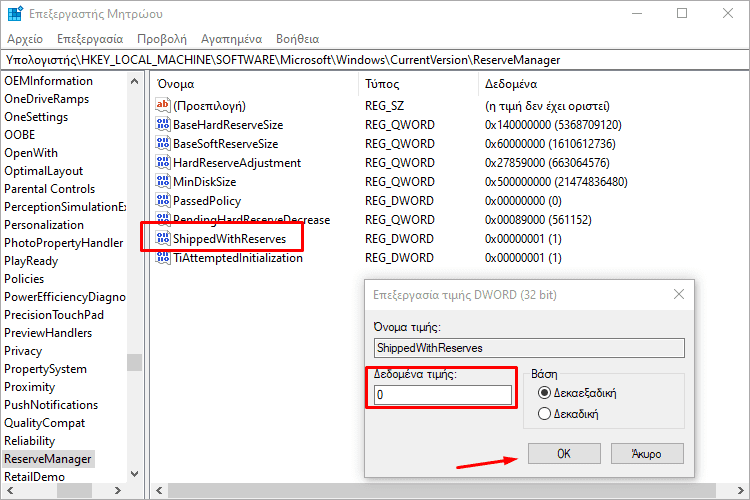Select the Parental Controls key
Viewport: 750px width, 500px height.
(x=49, y=189)
